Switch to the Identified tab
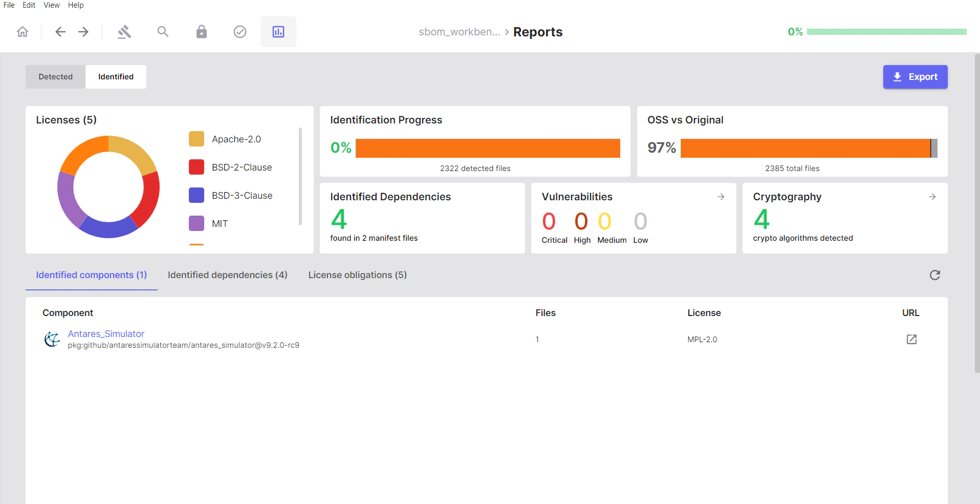Image resolution: width=980 pixels, height=504 pixels. [116, 77]
